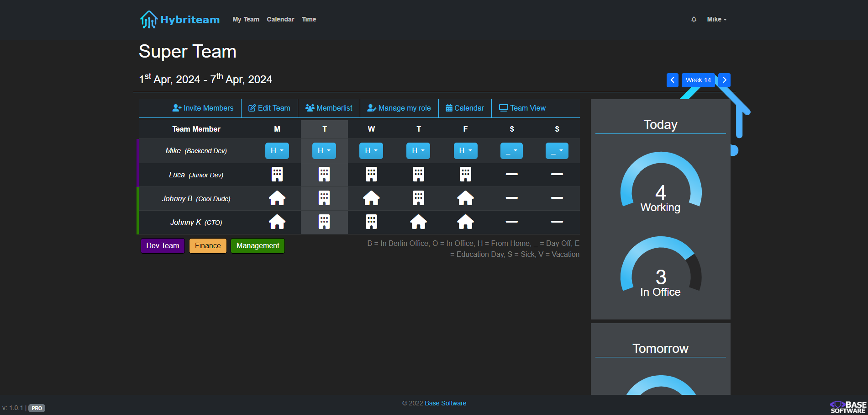Open Manage my role settings
The width and height of the screenshot is (868, 415).
point(399,108)
